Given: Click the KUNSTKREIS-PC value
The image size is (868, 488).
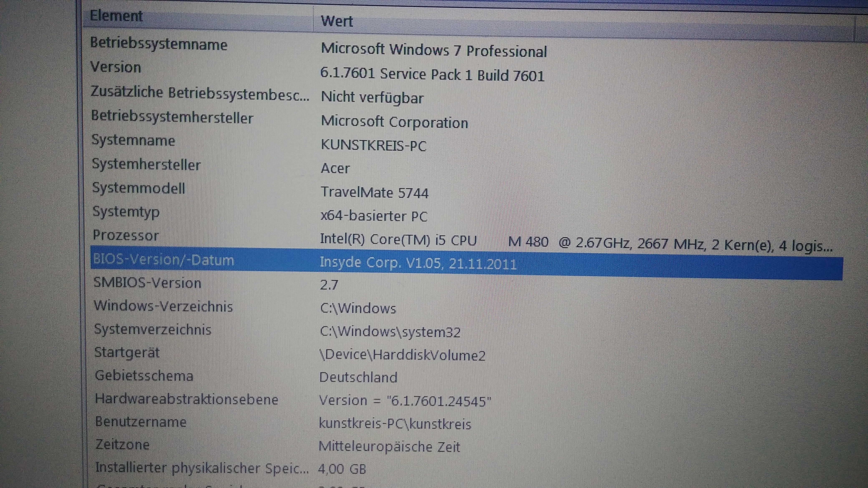Looking at the screenshot, I should pos(373,145).
